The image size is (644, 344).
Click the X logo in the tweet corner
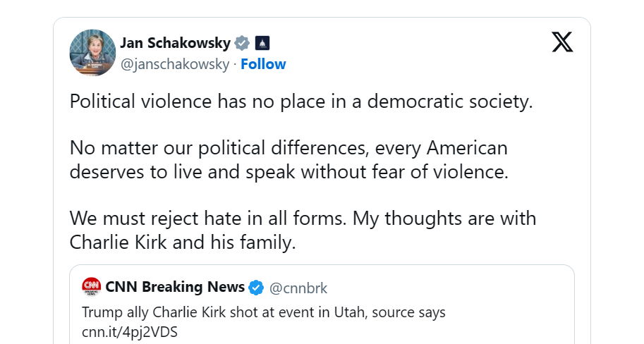click(x=562, y=43)
